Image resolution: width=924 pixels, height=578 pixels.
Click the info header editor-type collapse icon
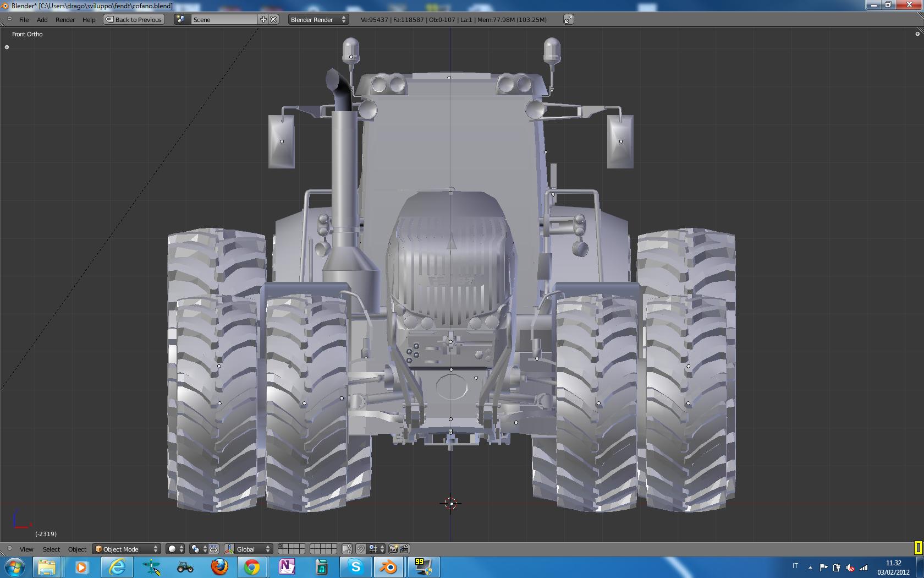tap(9, 19)
